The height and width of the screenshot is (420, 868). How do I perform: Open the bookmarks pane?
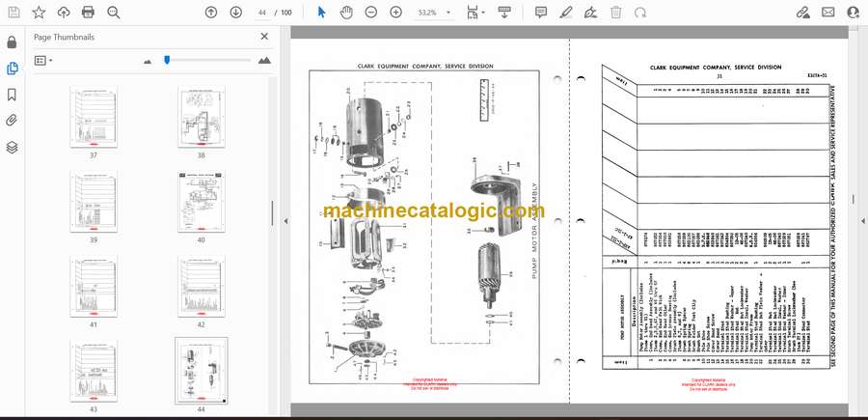(x=12, y=95)
